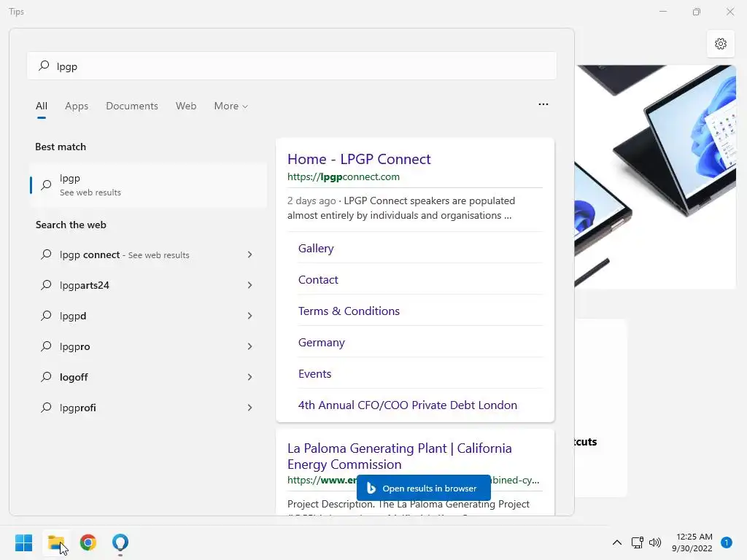Open the Contact sublink
747x560 pixels.
tap(318, 280)
